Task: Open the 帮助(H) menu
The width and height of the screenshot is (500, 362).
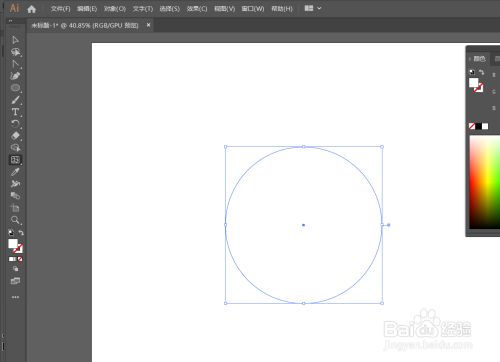Action: 282,9
